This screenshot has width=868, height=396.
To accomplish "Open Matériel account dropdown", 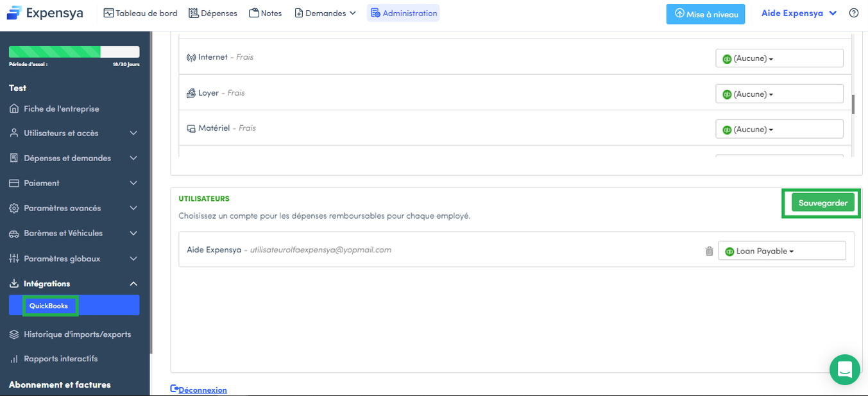I will (x=779, y=129).
